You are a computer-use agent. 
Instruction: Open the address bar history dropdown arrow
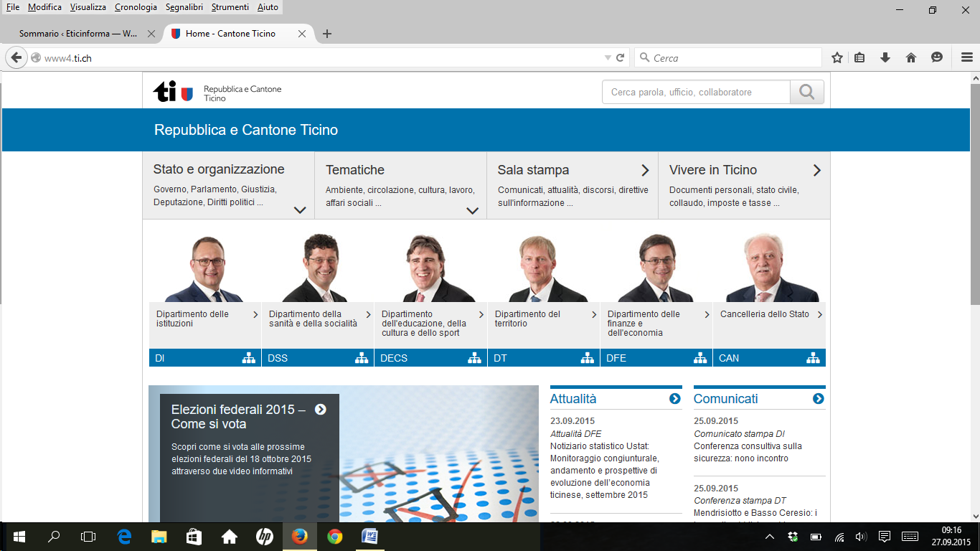tap(608, 58)
